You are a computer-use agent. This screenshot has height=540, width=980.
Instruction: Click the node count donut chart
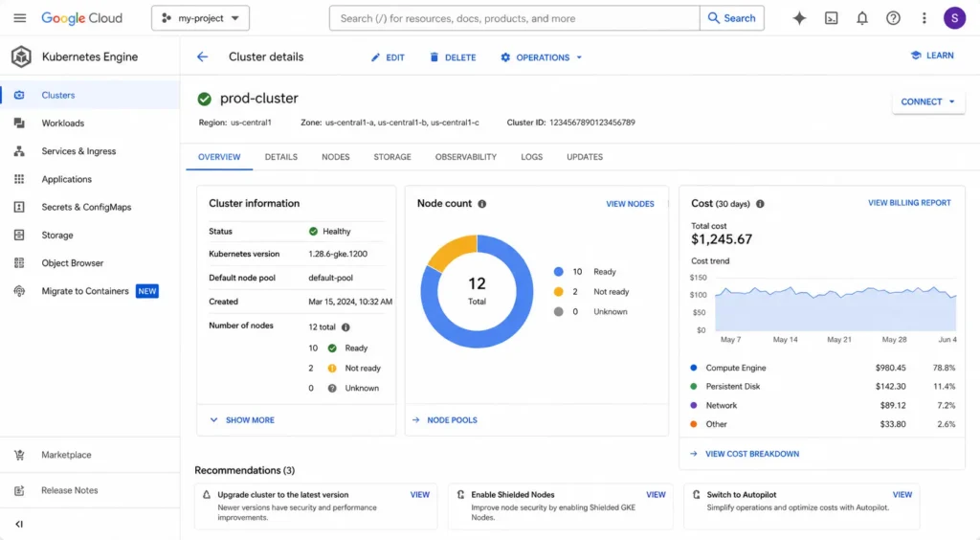point(477,291)
